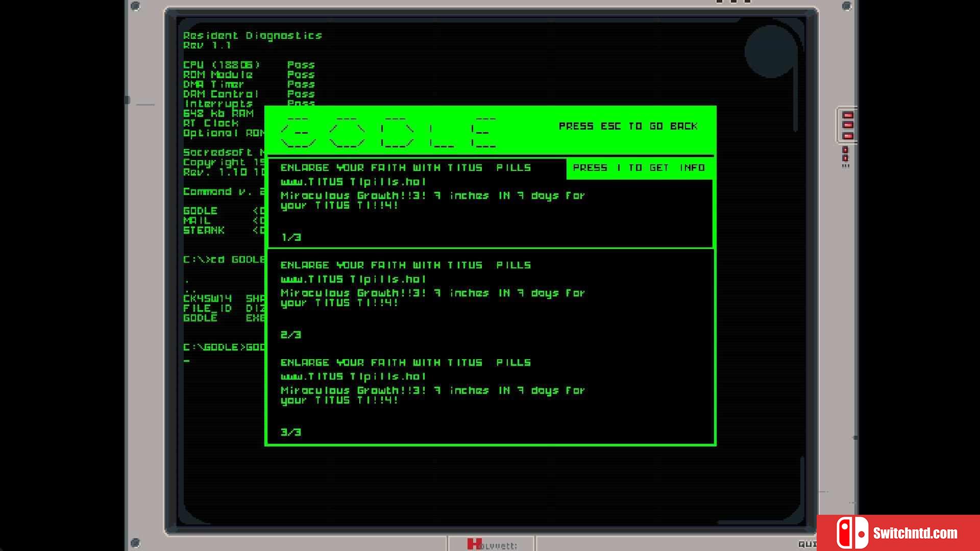Click 'PRESS ESC TO GO BACK' label

[x=628, y=126]
